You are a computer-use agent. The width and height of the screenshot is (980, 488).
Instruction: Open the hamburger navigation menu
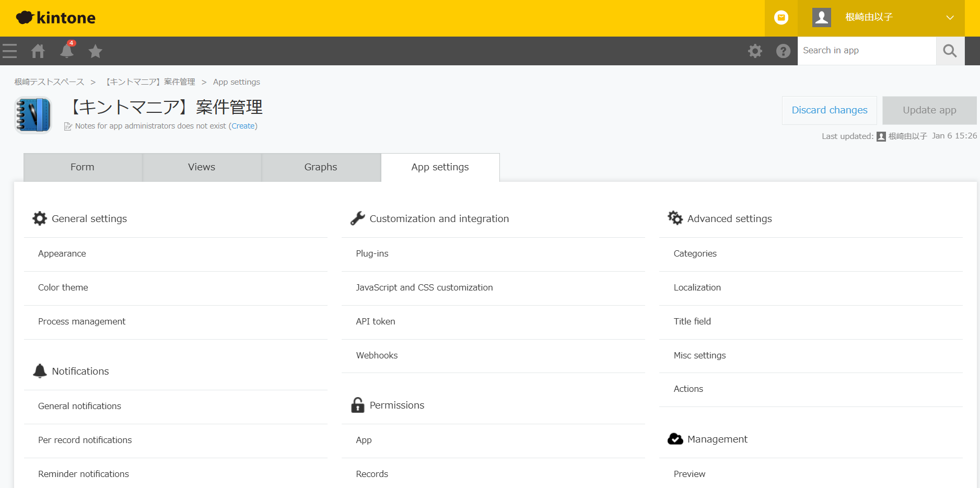[10, 51]
